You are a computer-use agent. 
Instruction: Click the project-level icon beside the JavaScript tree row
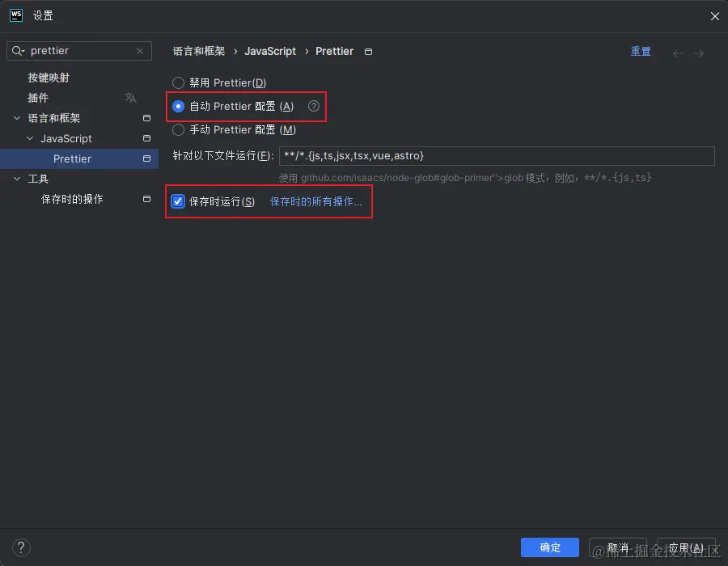click(146, 138)
